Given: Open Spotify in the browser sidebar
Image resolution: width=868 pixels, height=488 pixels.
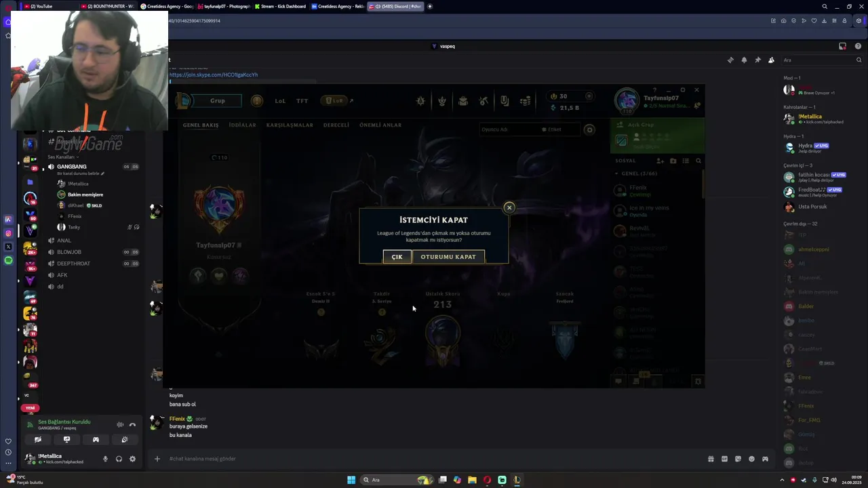Looking at the screenshot, I should (8, 260).
